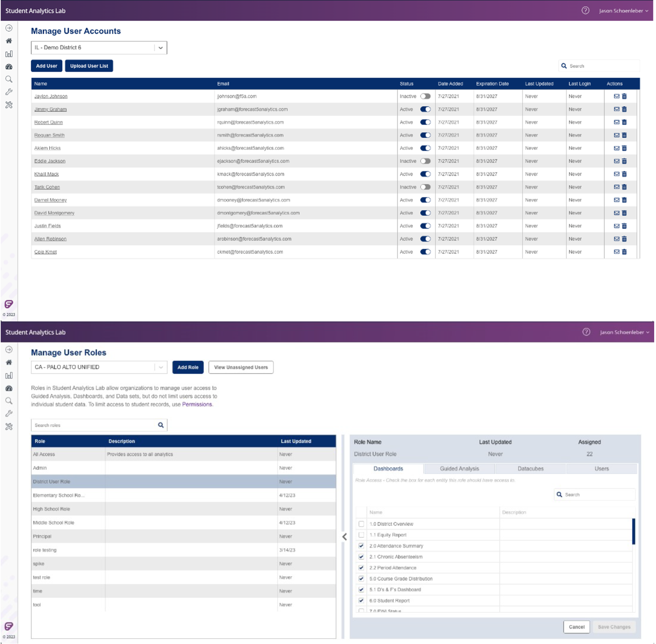This screenshot has width=656, height=644.
Task: Toggle Jaylon Johnson status to active
Action: click(425, 96)
